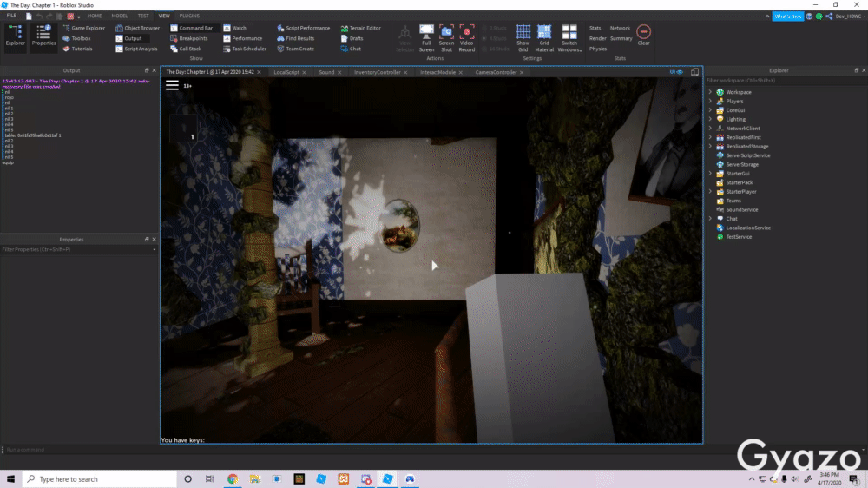Open the Drafts window
The width and height of the screenshot is (868, 488).
(352, 38)
